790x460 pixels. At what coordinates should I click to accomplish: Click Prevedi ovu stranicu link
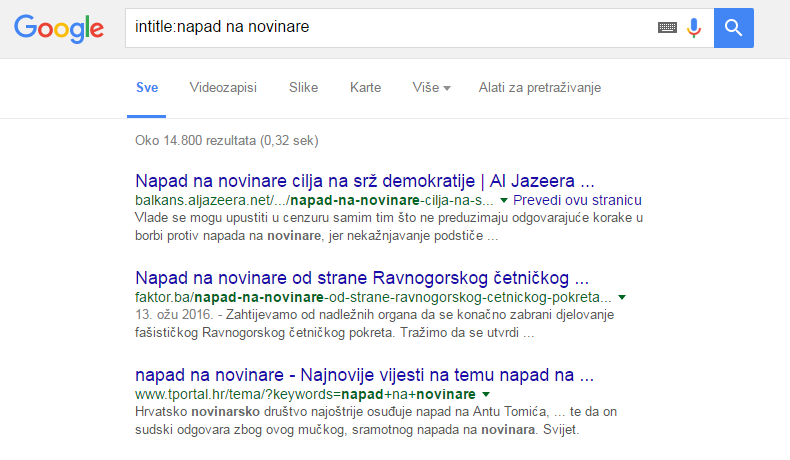tap(577, 201)
